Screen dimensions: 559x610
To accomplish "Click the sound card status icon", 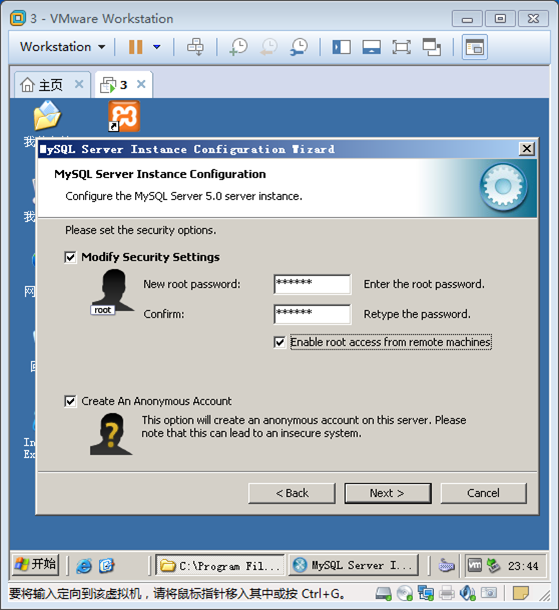I will pos(467,593).
